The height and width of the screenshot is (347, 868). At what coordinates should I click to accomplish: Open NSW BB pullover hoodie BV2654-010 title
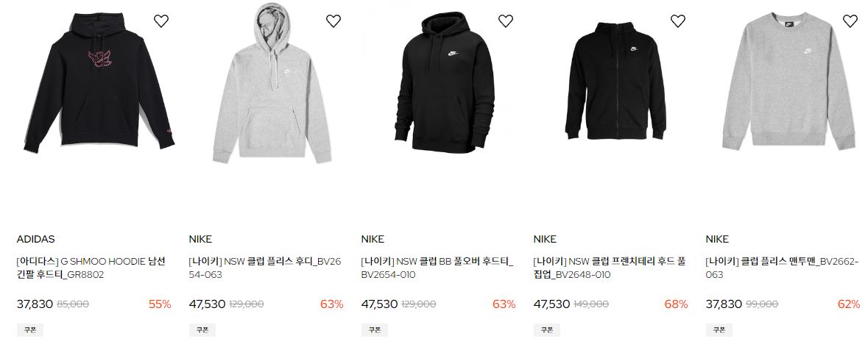click(437, 268)
